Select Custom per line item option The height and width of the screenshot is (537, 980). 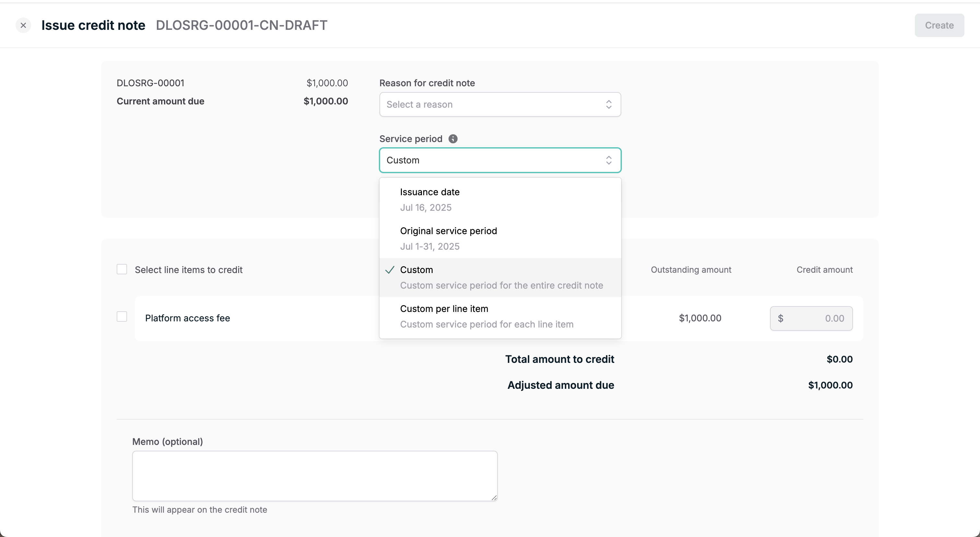500,316
